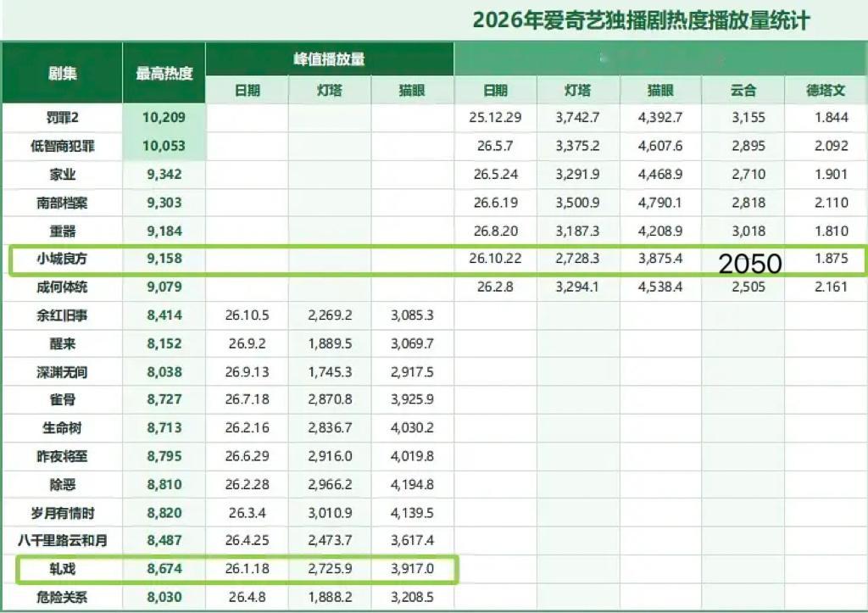The height and width of the screenshot is (613, 868).
Task: Click the 成何体统 row name
Action: tap(62, 287)
